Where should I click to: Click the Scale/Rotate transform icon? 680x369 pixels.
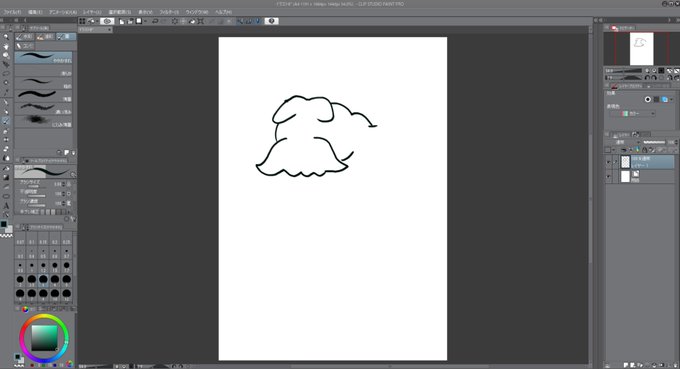point(200,21)
